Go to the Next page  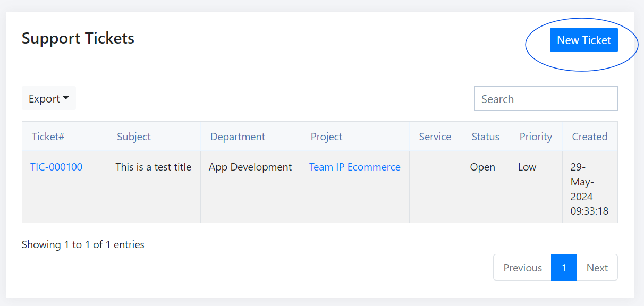click(x=597, y=268)
